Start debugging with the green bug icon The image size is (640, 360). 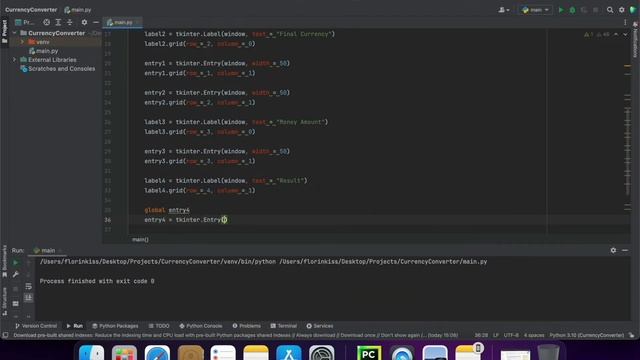(572, 10)
